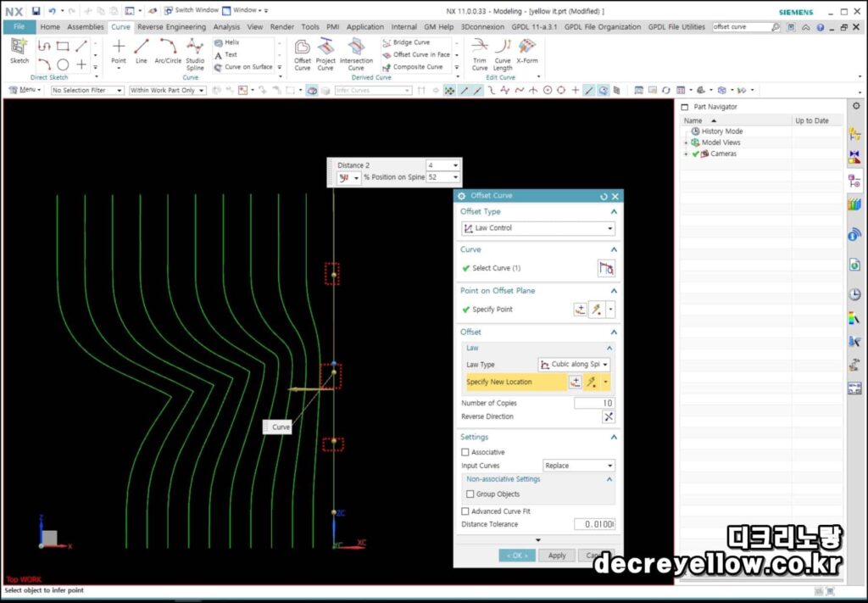Launch the Bridge Curve command
Image resolution: width=868 pixels, height=603 pixels.
click(x=407, y=42)
